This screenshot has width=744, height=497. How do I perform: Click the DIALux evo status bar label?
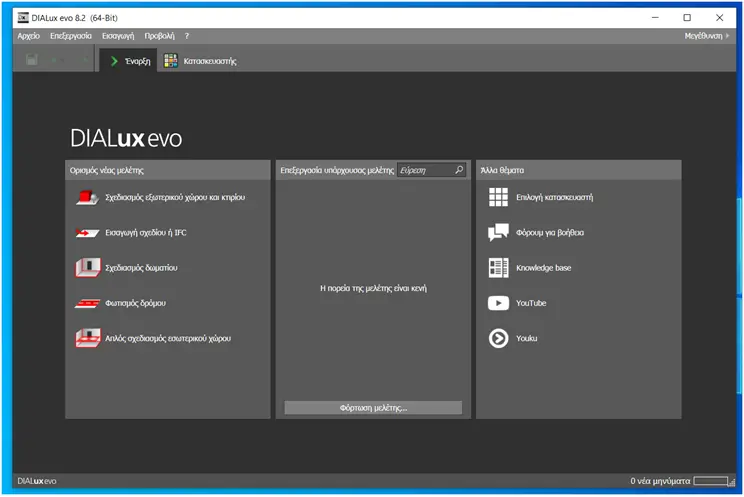[37, 481]
